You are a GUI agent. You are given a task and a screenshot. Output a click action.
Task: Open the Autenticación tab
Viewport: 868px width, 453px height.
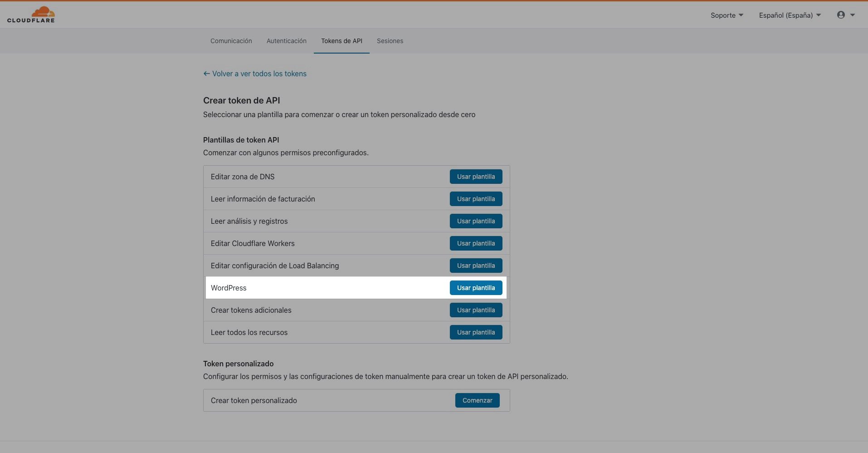(x=286, y=41)
